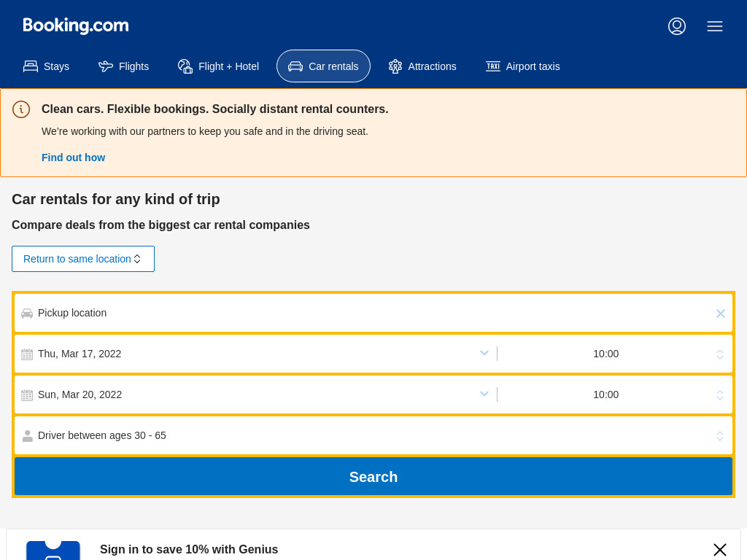Screen dimensions: 747x560
Task: Click the TAXI sign icon
Action: (492, 66)
